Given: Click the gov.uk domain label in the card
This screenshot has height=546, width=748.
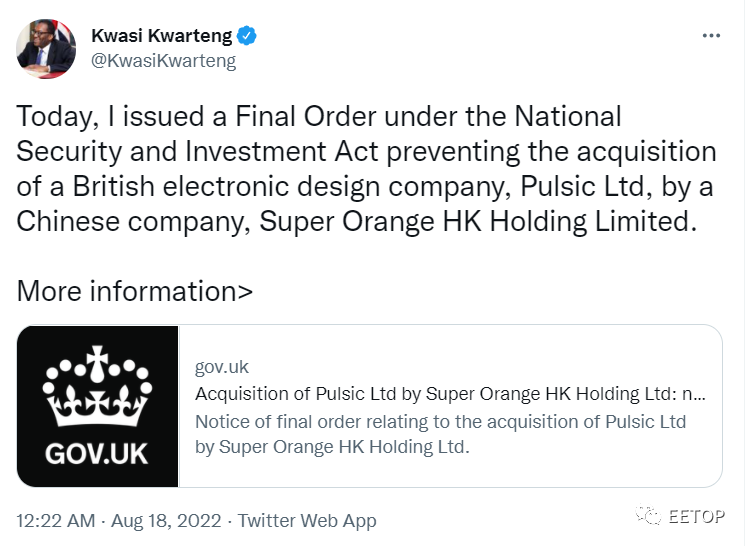Looking at the screenshot, I should 221,367.
